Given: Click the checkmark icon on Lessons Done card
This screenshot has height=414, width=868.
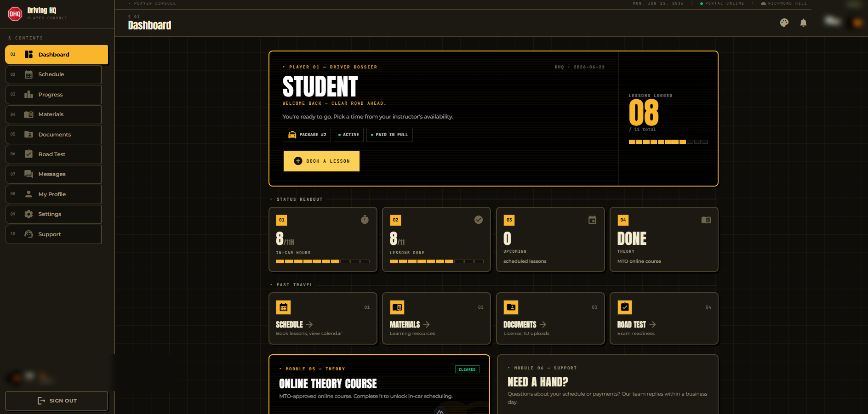Looking at the screenshot, I should (x=479, y=220).
